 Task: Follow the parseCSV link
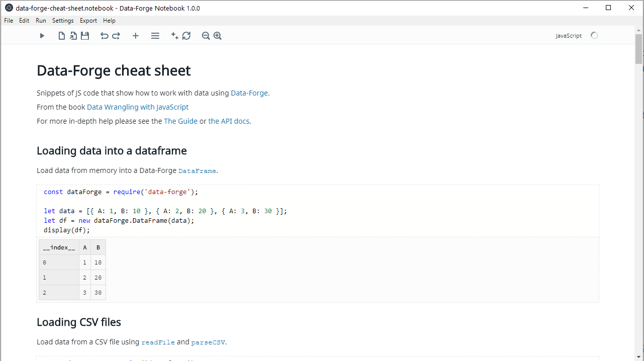pos(208,342)
